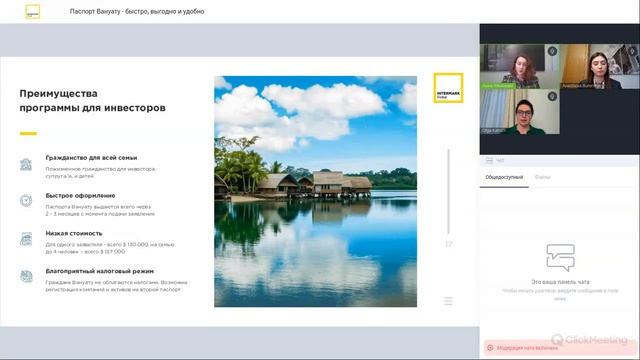Click the clock icon beside 'Быстрое оформление'

[x=26, y=200]
